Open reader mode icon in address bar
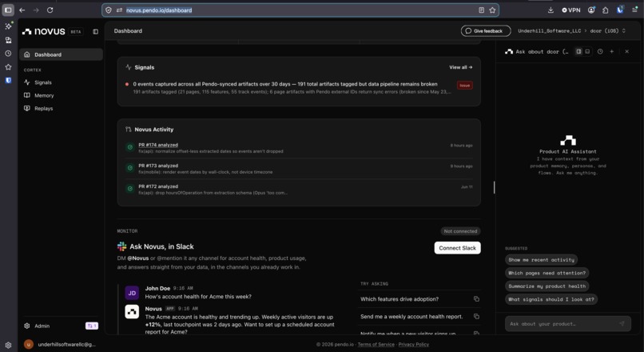Screen dimensions: 644x352 (481, 10)
